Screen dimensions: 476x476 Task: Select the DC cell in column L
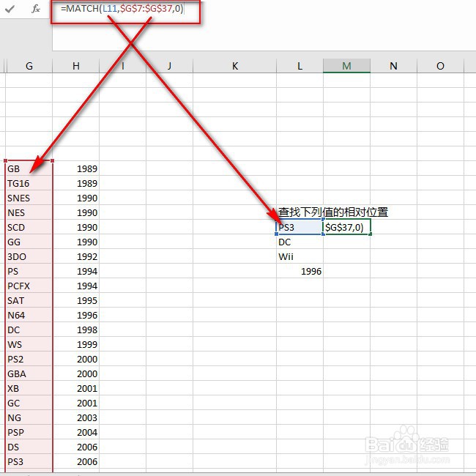[300, 242]
